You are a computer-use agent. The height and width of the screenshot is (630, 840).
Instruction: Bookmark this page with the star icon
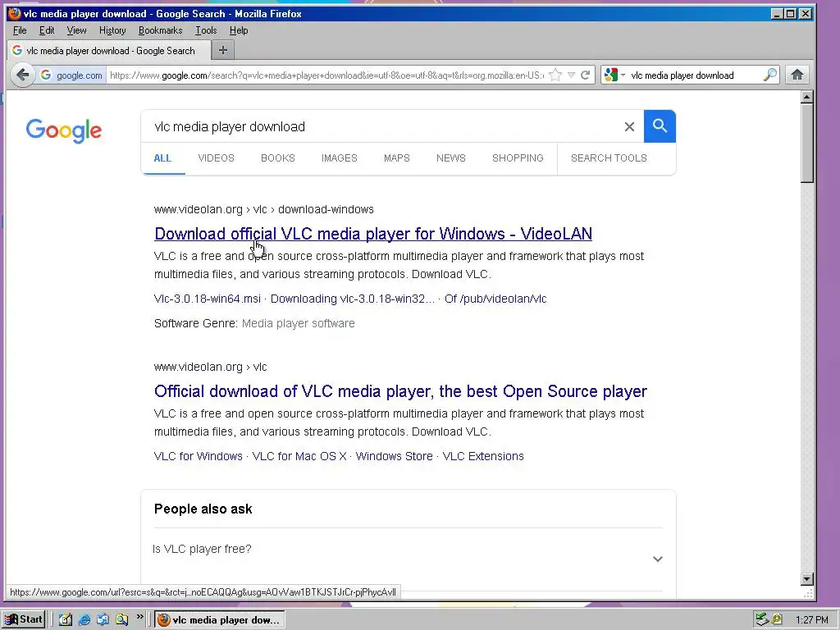coord(555,75)
